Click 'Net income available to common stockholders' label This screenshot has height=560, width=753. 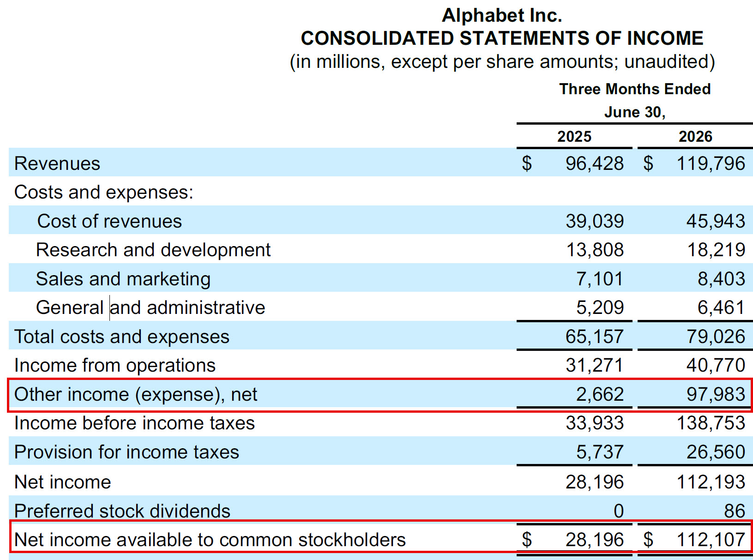210,540
